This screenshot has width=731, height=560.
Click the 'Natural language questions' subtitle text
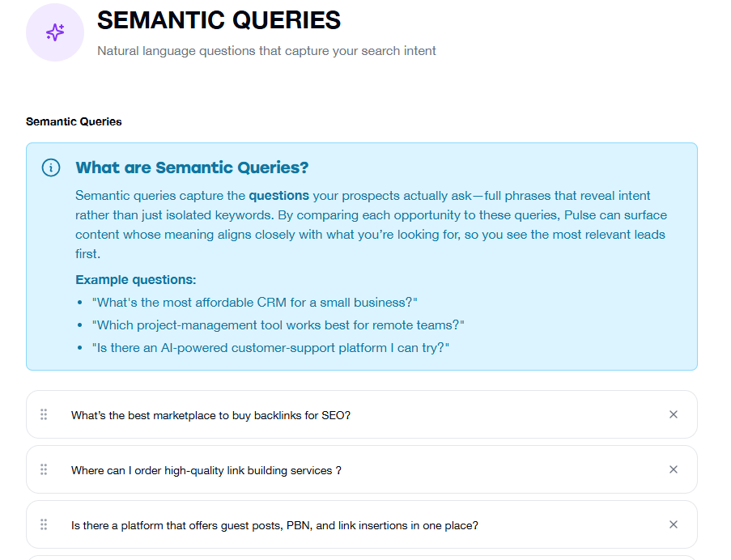pos(266,51)
